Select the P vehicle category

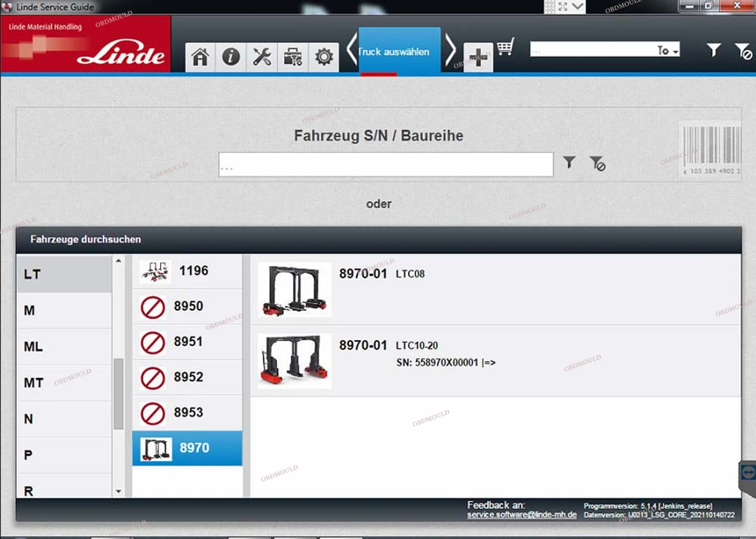pyautogui.click(x=64, y=455)
